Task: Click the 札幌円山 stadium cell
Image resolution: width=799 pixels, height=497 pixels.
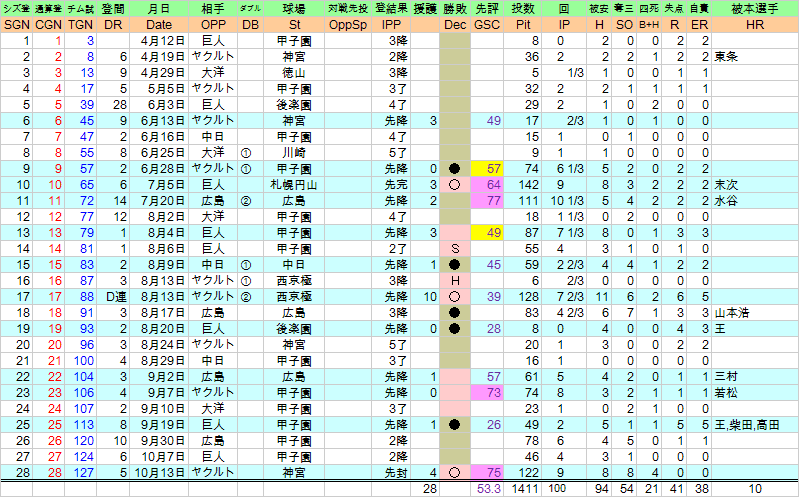Action: click(294, 185)
